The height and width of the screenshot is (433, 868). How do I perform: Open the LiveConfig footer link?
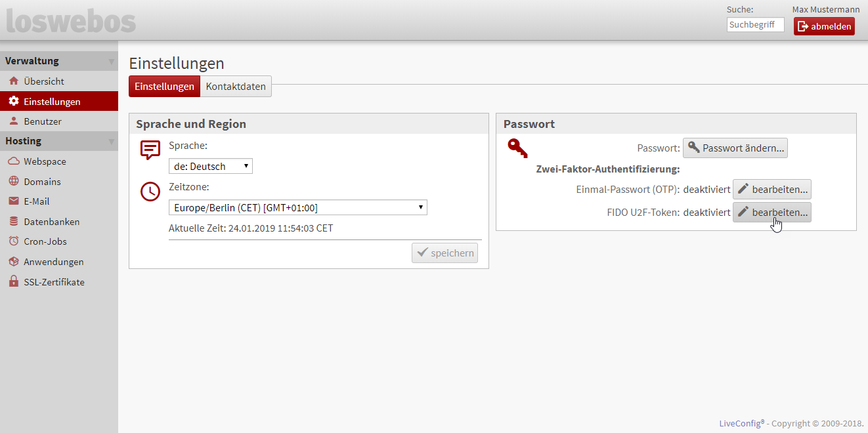coord(741,423)
